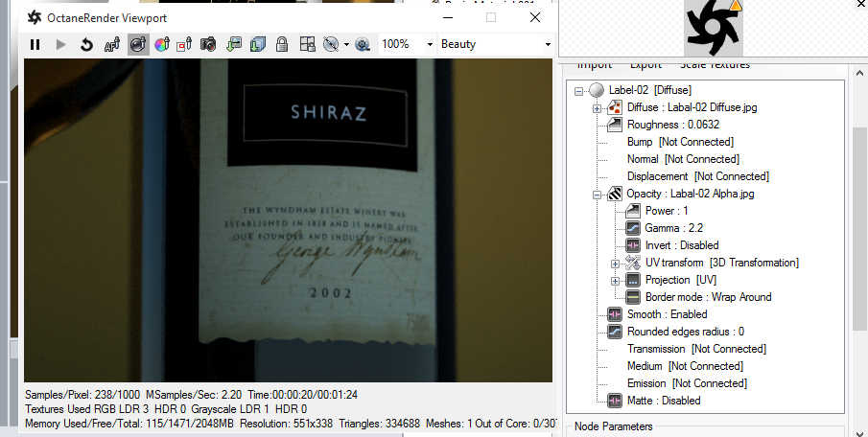Click the Gamma value icon
The image size is (868, 437).
pyautogui.click(x=633, y=228)
